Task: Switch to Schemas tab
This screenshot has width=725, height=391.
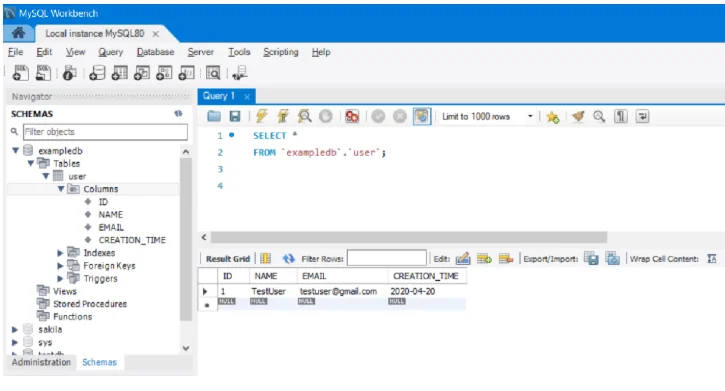Action: point(99,362)
